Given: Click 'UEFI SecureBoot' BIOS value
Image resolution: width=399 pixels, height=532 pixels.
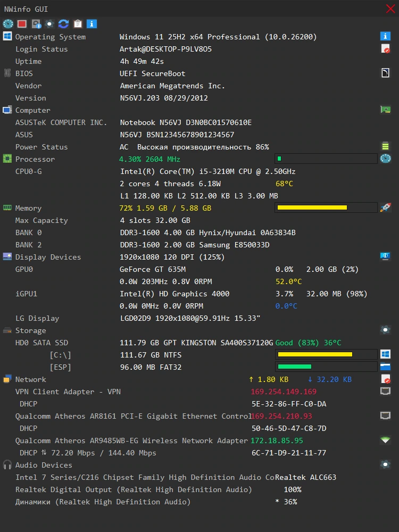Looking at the screenshot, I should click(x=152, y=73).
